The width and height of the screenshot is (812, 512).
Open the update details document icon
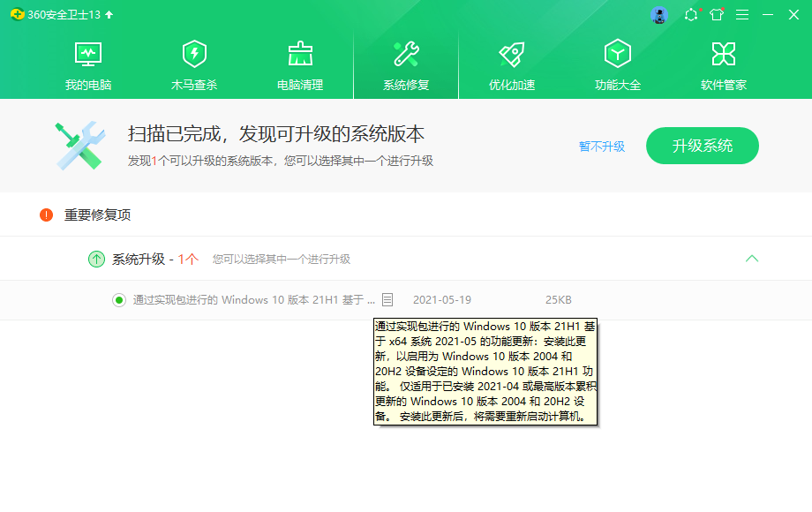click(x=387, y=299)
